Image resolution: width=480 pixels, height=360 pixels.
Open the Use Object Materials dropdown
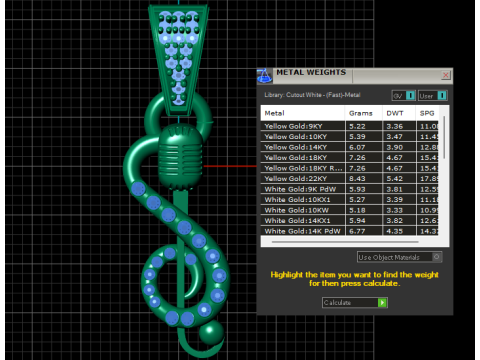click(x=399, y=257)
